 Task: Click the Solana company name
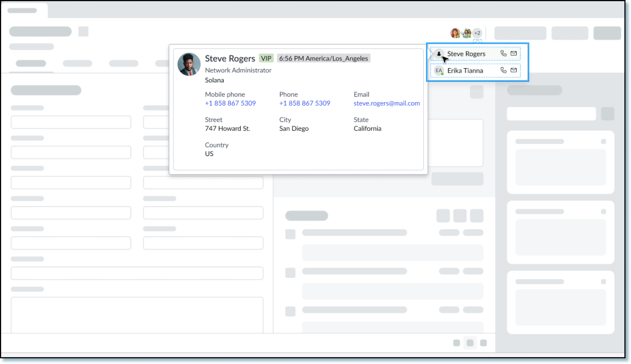click(x=214, y=80)
